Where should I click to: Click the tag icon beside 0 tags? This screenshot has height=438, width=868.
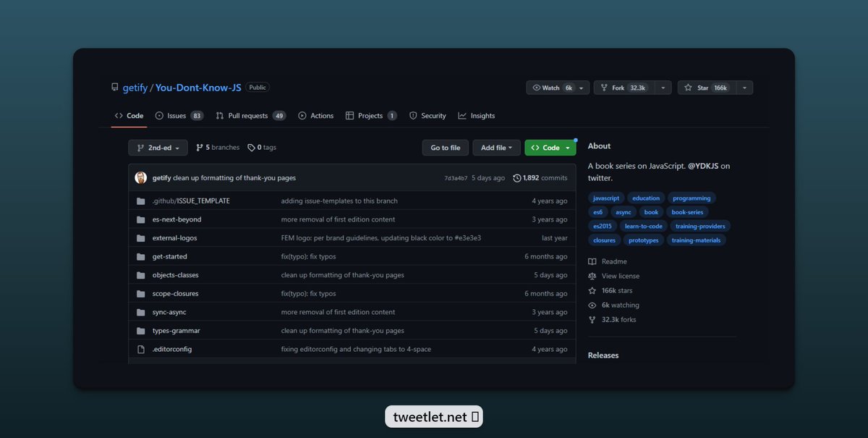(251, 146)
